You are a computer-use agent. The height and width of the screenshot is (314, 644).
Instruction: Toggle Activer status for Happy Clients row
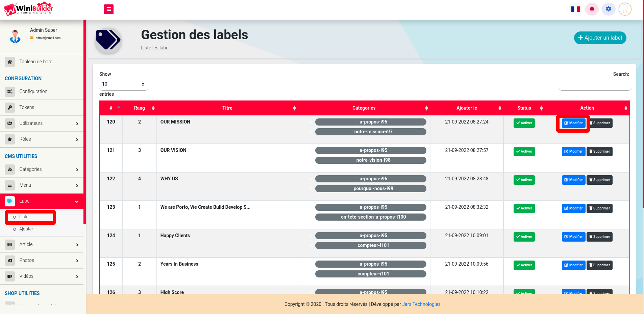(x=524, y=237)
